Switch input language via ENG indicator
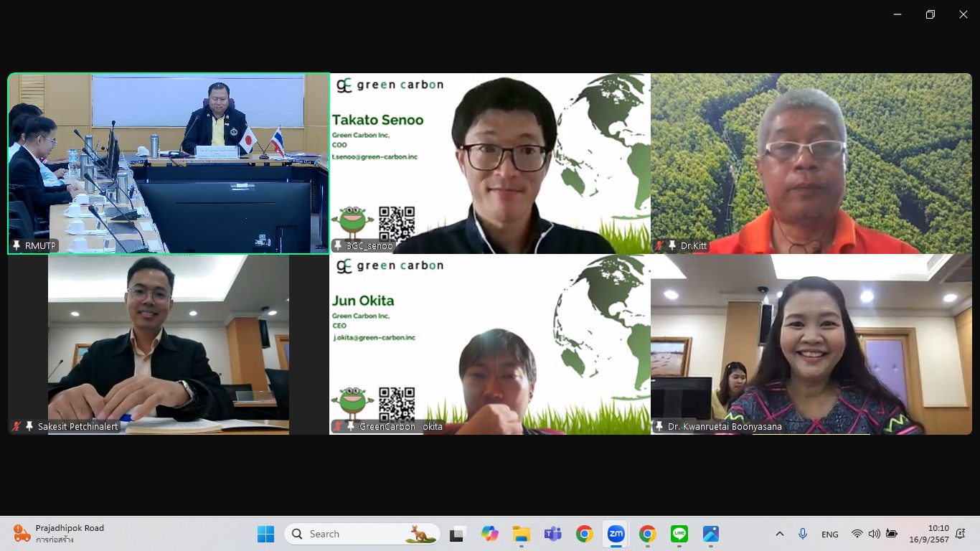980x551 pixels. click(x=830, y=534)
